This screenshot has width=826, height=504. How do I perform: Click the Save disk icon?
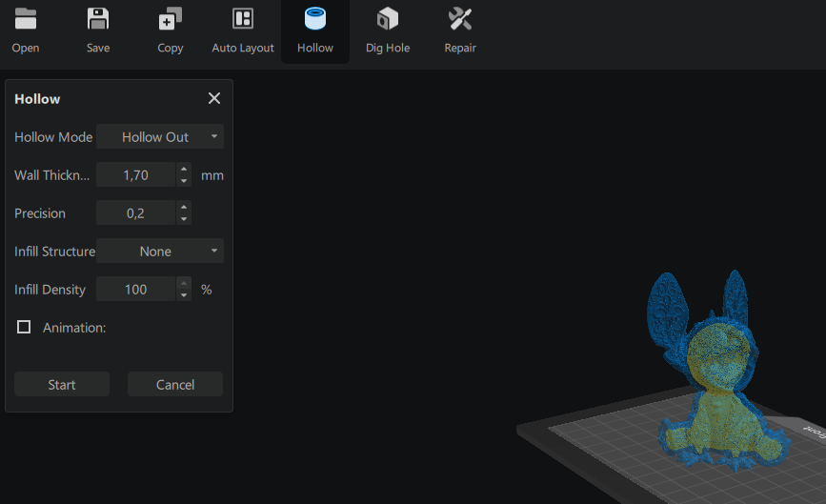[98, 19]
